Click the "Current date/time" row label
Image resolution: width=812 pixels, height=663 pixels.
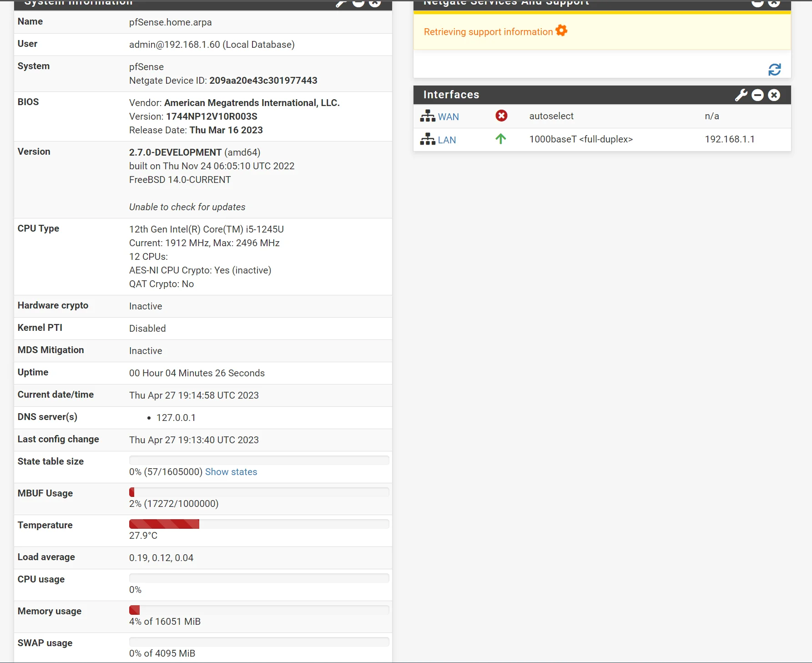tap(55, 395)
